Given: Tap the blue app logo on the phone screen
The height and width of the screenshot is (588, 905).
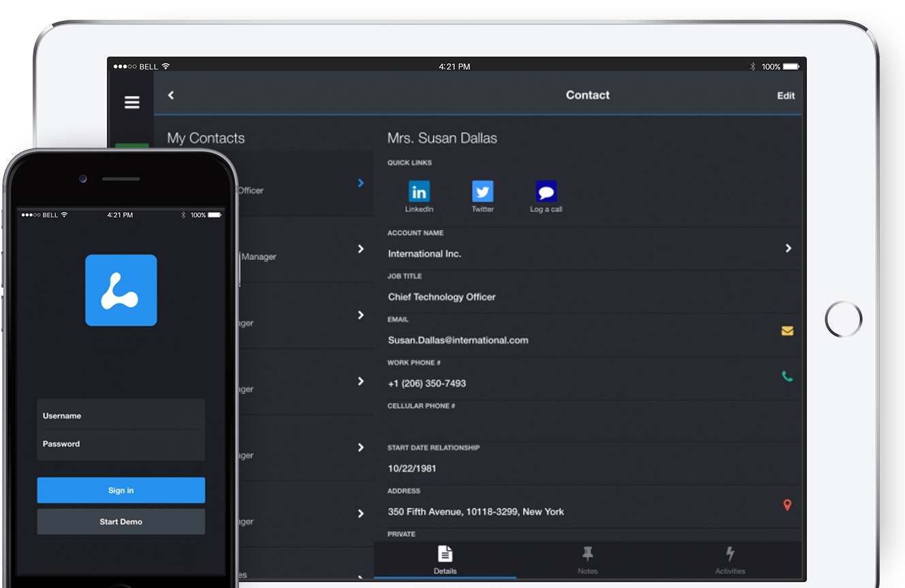Looking at the screenshot, I should click(x=121, y=291).
